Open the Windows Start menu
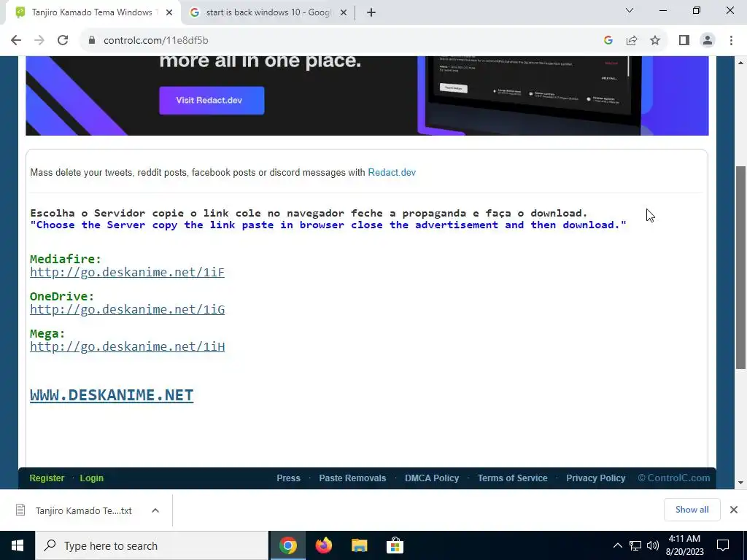The image size is (747, 560). pos(18,545)
